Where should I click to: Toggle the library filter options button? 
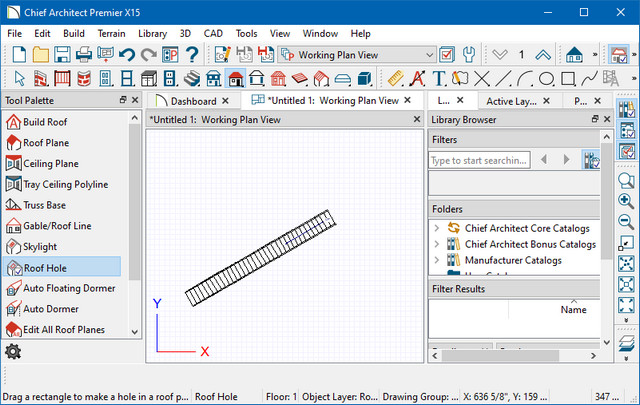[590, 160]
